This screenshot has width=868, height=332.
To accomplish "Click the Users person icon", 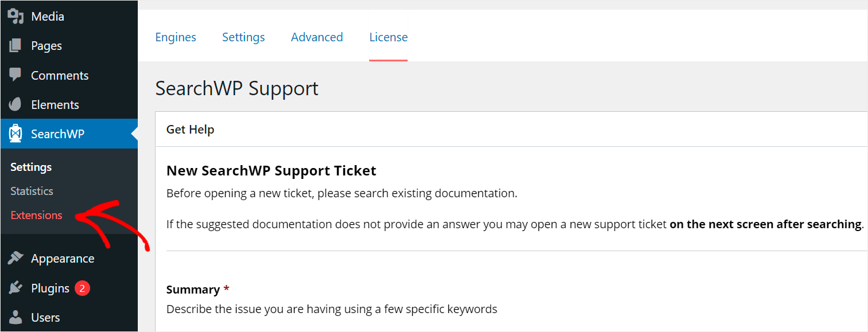I will click(15, 317).
